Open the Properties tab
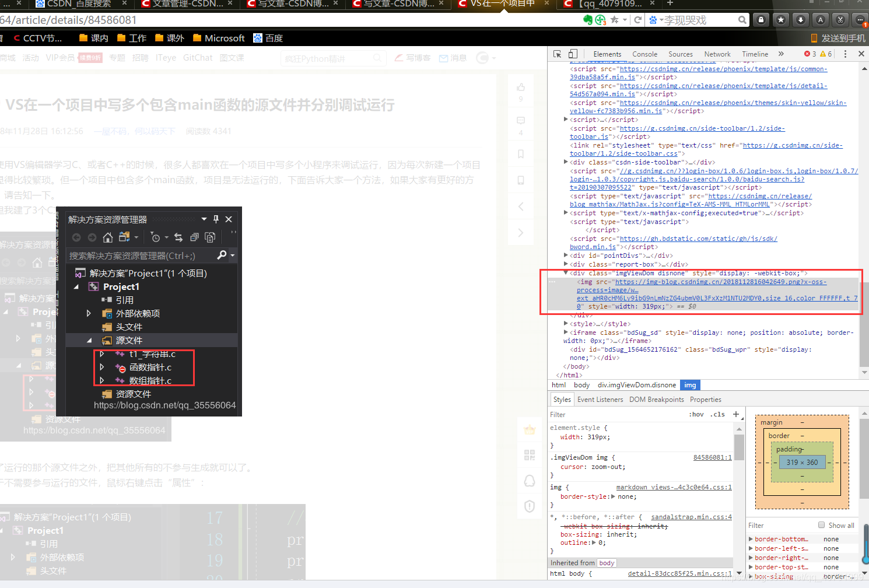 coord(706,400)
